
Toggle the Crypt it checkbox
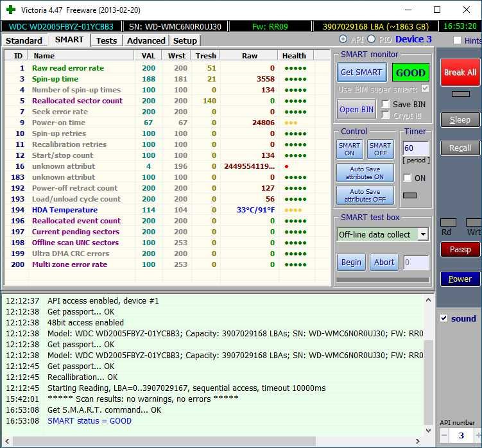[386, 116]
